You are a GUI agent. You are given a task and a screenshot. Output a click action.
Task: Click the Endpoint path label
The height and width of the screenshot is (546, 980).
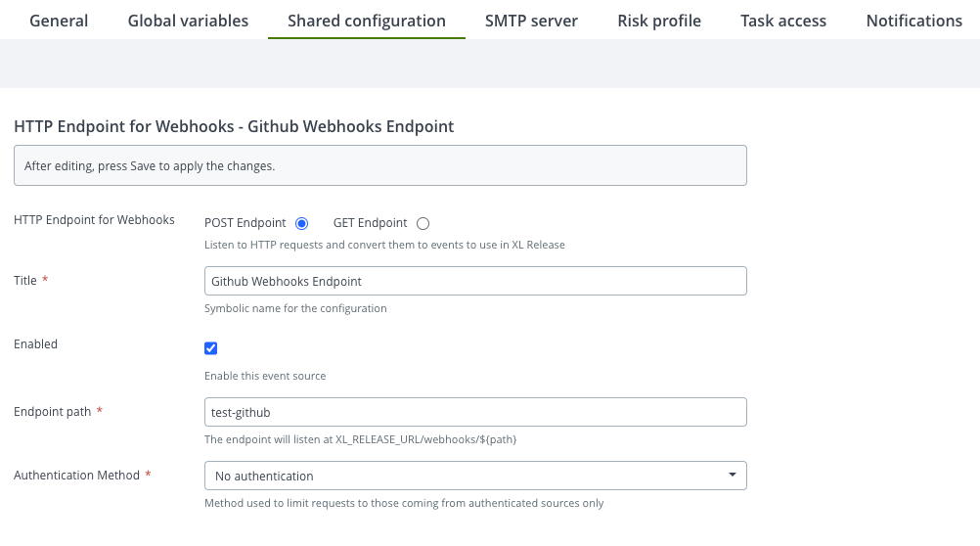tap(53, 412)
